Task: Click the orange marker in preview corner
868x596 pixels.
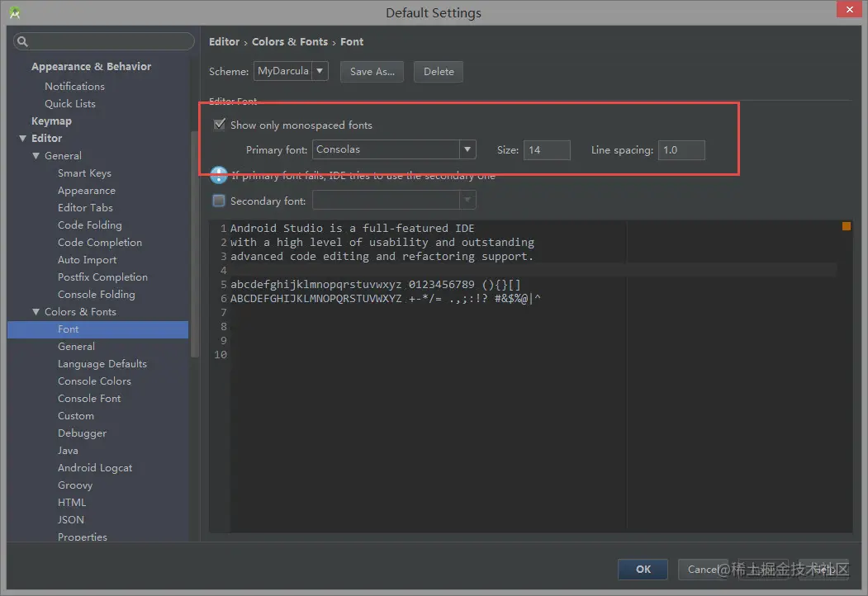Action: coord(847,226)
